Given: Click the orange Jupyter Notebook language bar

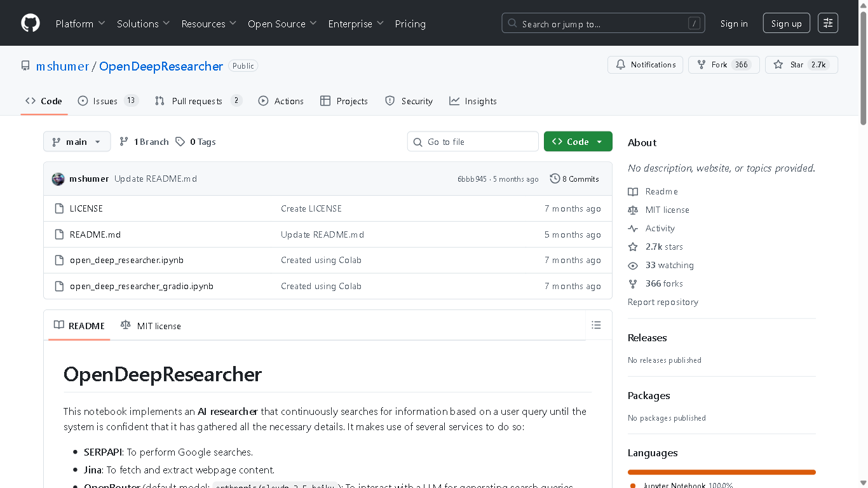Looking at the screenshot, I should click(x=722, y=472).
